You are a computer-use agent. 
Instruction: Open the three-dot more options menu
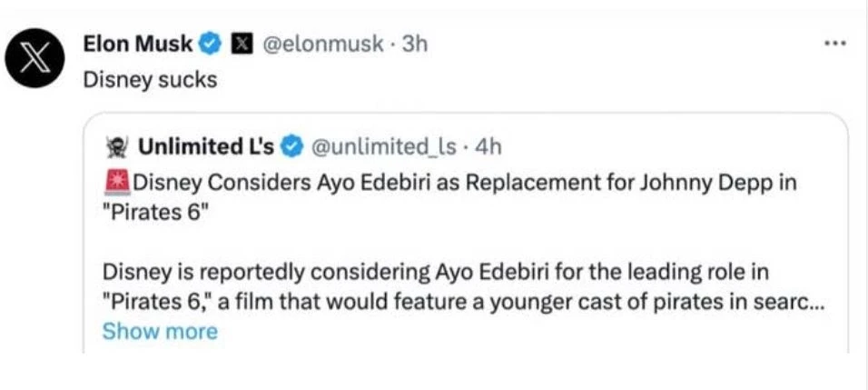[835, 42]
